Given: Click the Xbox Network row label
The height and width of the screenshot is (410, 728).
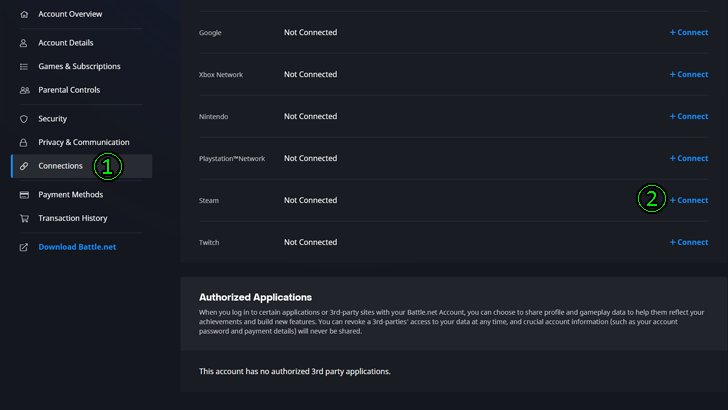Looking at the screenshot, I should [221, 75].
